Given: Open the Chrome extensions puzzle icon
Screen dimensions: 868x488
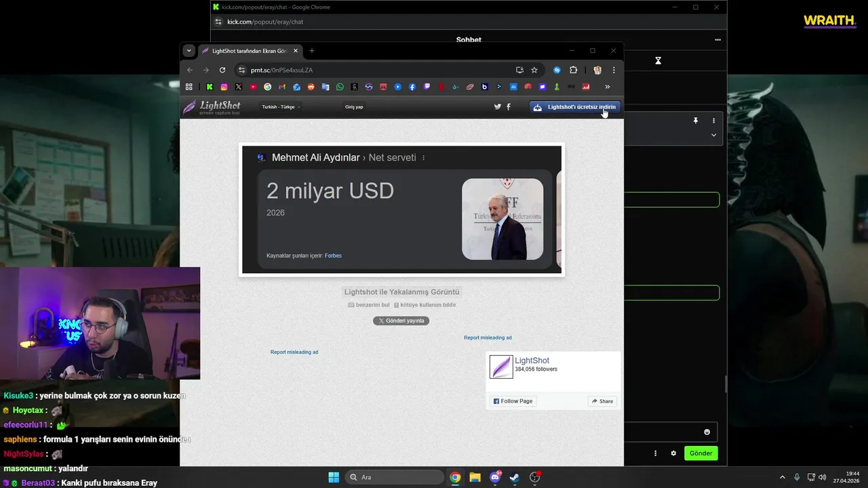Looking at the screenshot, I should point(573,70).
